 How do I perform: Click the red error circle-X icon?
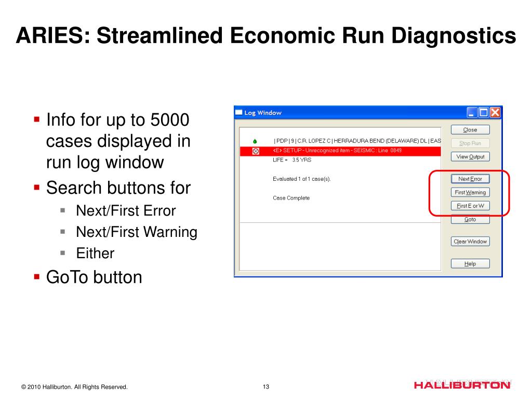[256, 151]
